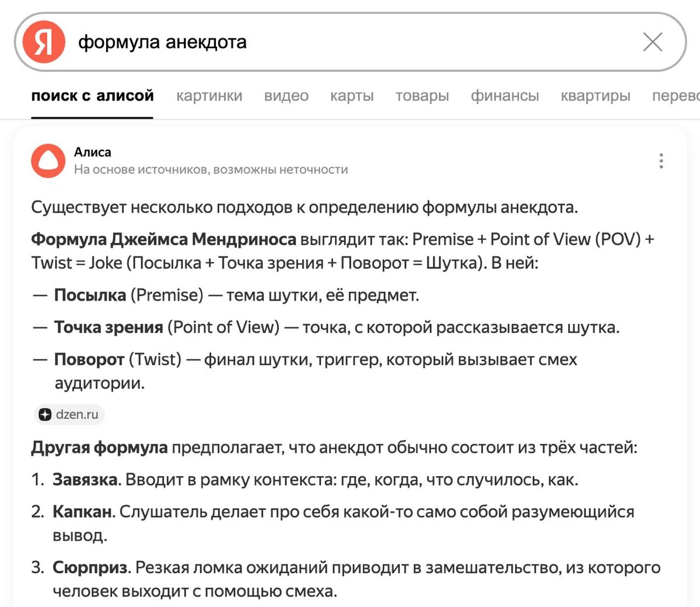Click the "Другая формула" bold text

[x=99, y=448]
